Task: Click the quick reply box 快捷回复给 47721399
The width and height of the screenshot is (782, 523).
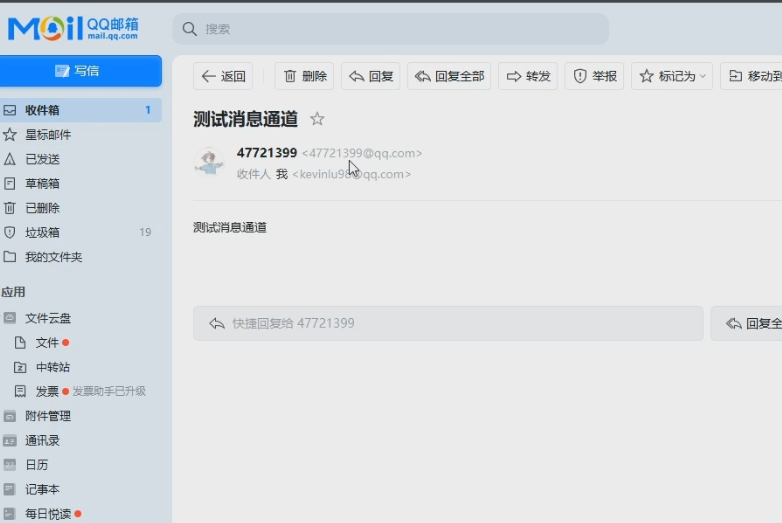Action: coord(448,324)
